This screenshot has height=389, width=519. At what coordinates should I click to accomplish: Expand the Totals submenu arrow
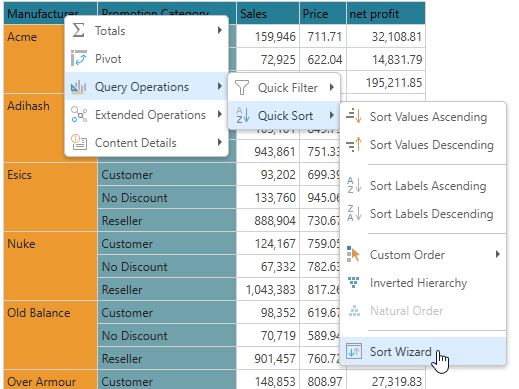pos(219,30)
